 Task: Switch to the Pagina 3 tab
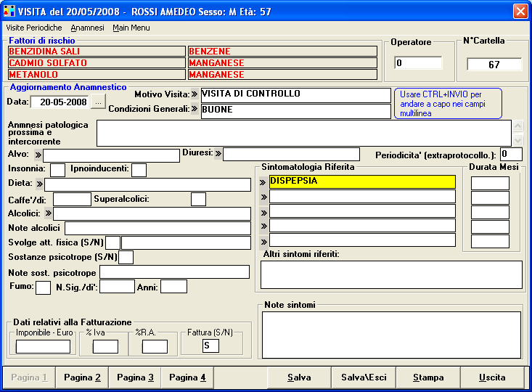135,377
